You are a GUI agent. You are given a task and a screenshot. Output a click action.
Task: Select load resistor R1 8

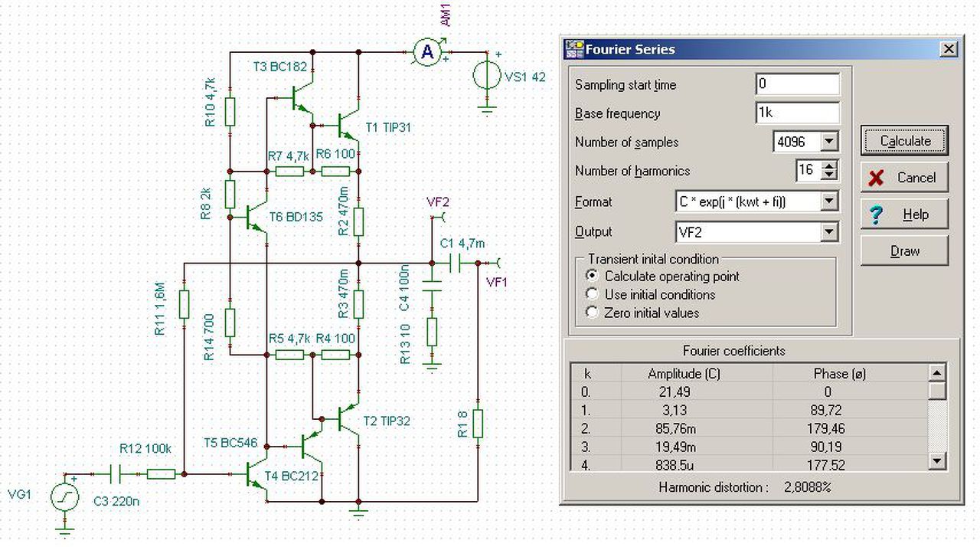click(x=478, y=423)
